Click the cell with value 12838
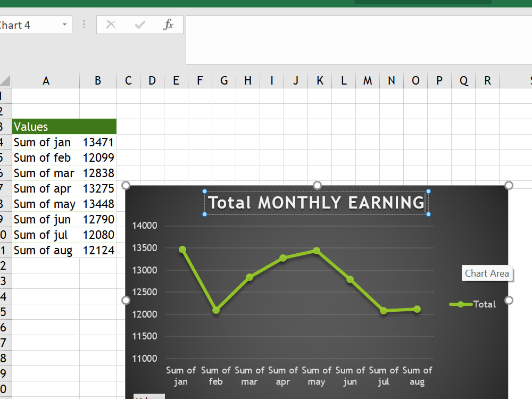 tap(98, 173)
